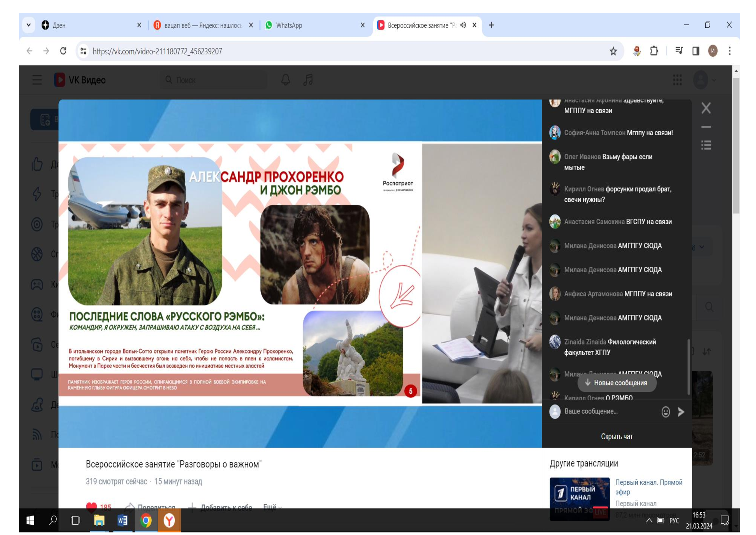This screenshot has width=756, height=535.
Task: Click the emoji smiley icon in chat
Action: [x=665, y=412]
